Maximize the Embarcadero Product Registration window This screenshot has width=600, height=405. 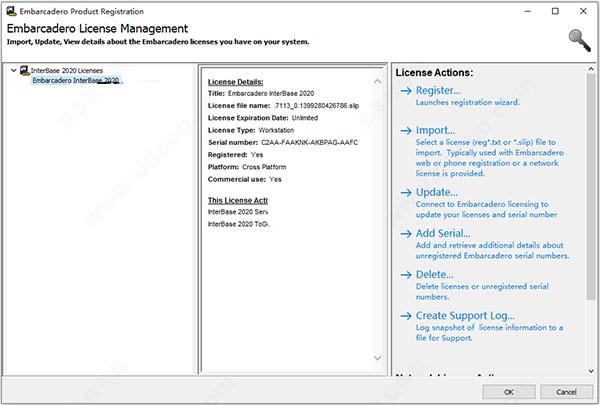[555, 11]
